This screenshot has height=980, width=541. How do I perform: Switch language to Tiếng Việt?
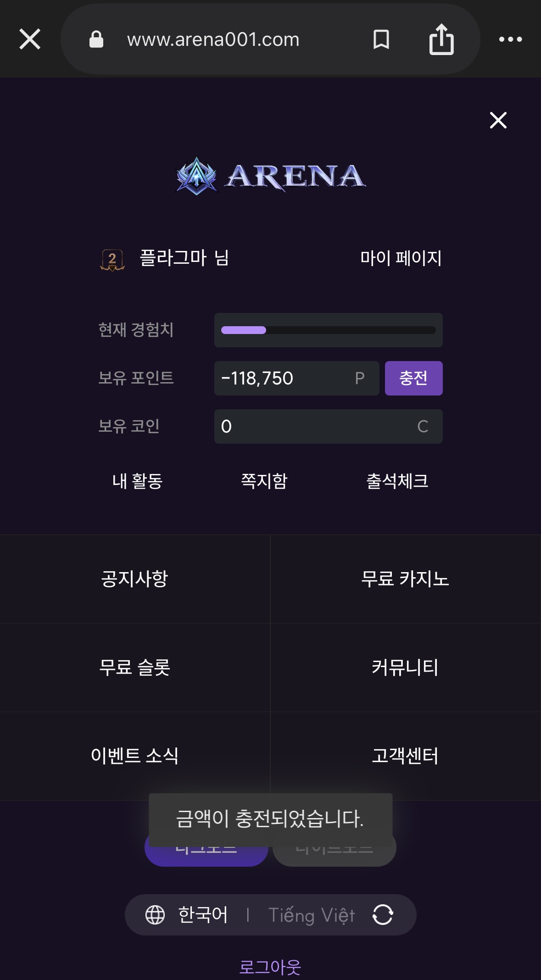tap(312, 915)
